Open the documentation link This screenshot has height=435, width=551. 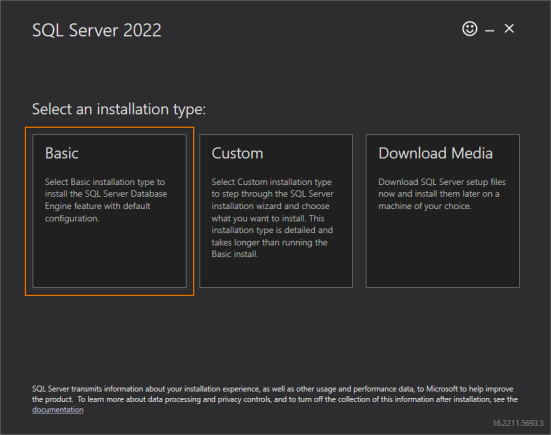(58, 410)
